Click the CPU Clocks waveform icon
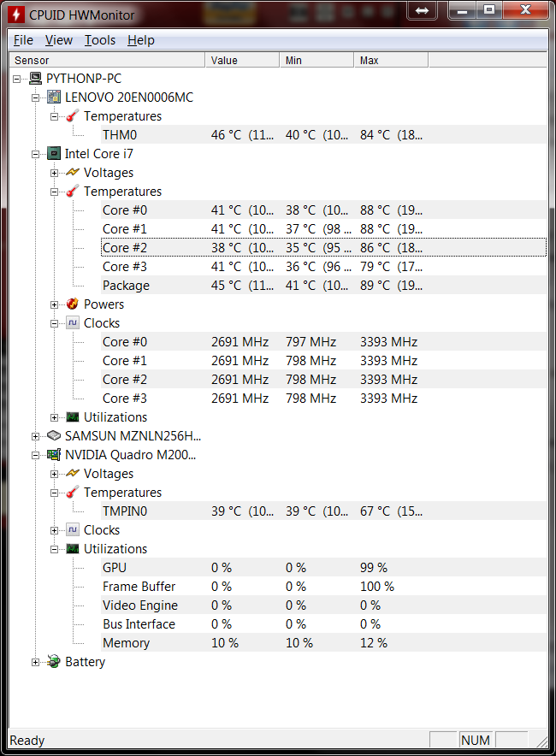The height and width of the screenshot is (756, 556). point(73,323)
